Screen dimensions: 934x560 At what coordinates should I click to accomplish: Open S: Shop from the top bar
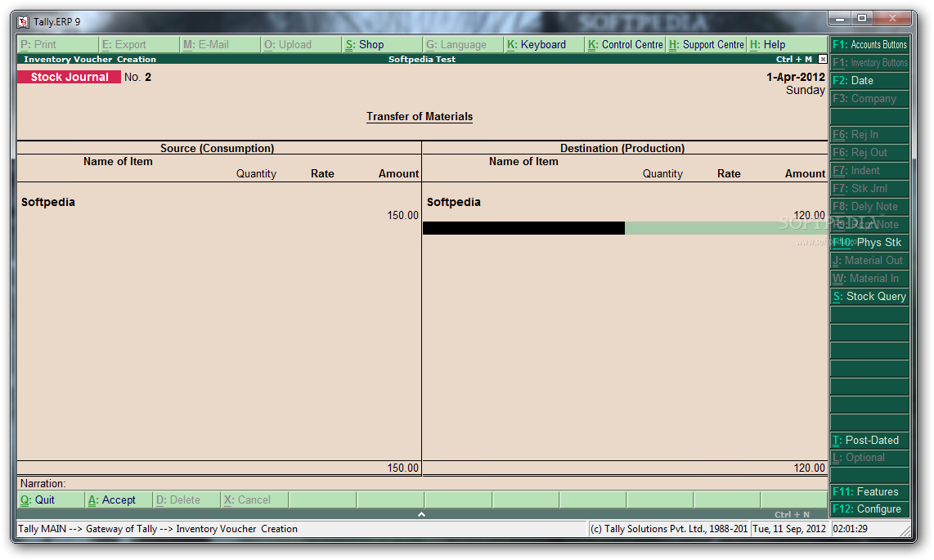[x=382, y=45]
